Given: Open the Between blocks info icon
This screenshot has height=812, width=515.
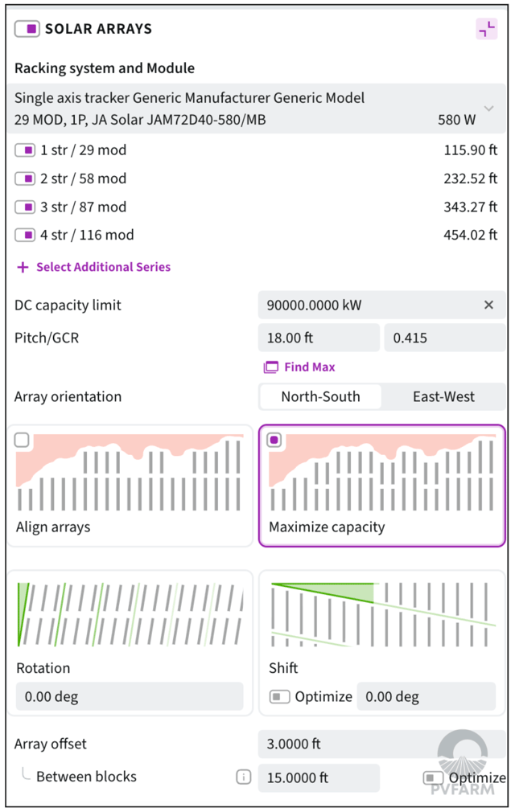Looking at the screenshot, I should [x=243, y=777].
